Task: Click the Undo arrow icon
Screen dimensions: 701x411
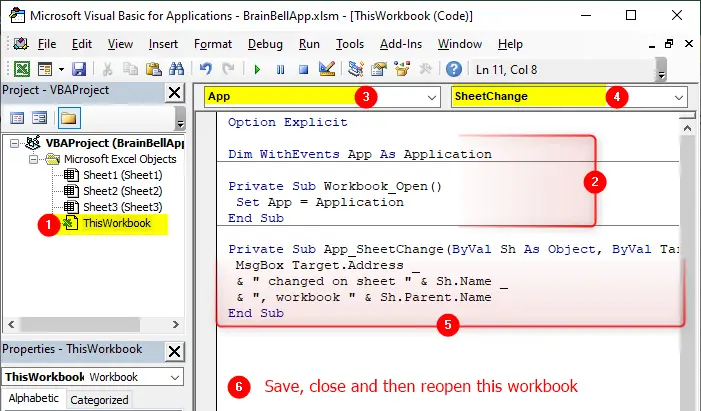Action: 206,69
